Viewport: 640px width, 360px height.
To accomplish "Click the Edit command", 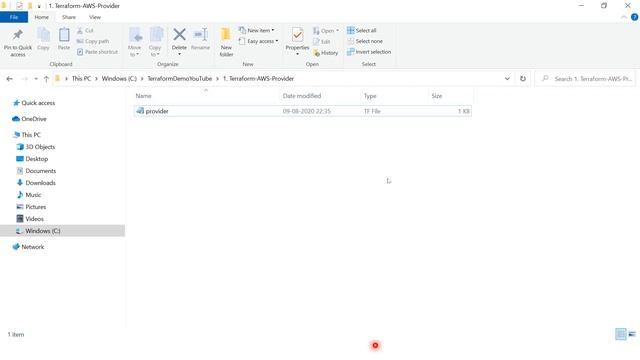I will click(x=322, y=41).
